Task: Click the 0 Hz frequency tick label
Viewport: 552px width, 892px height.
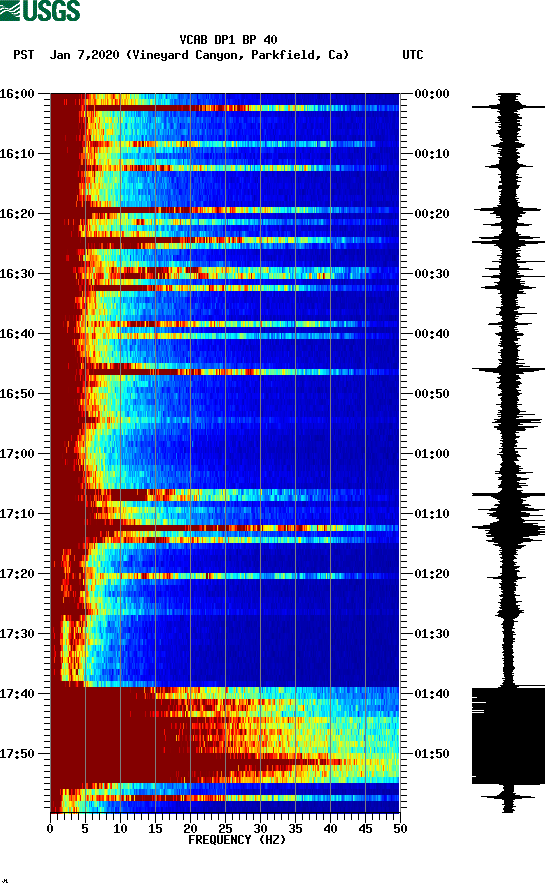Action: click(x=50, y=829)
